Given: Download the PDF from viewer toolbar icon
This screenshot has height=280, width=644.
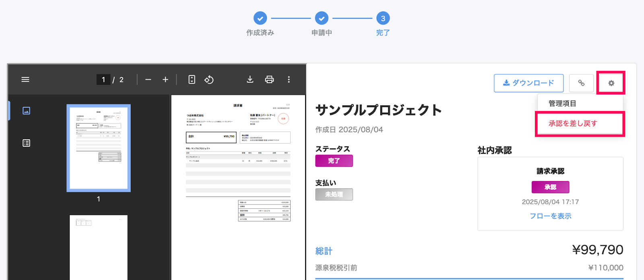Looking at the screenshot, I should (x=250, y=80).
